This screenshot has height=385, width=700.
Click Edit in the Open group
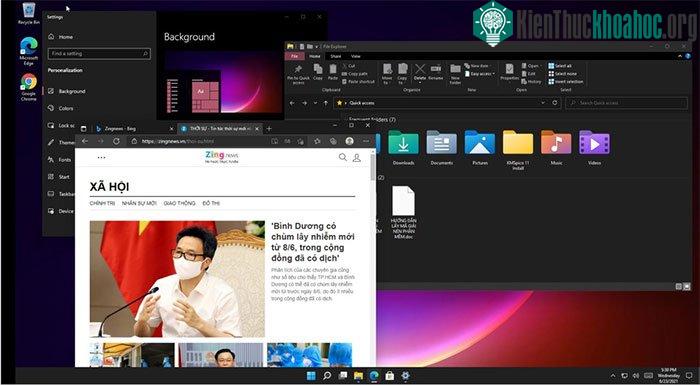528,74
